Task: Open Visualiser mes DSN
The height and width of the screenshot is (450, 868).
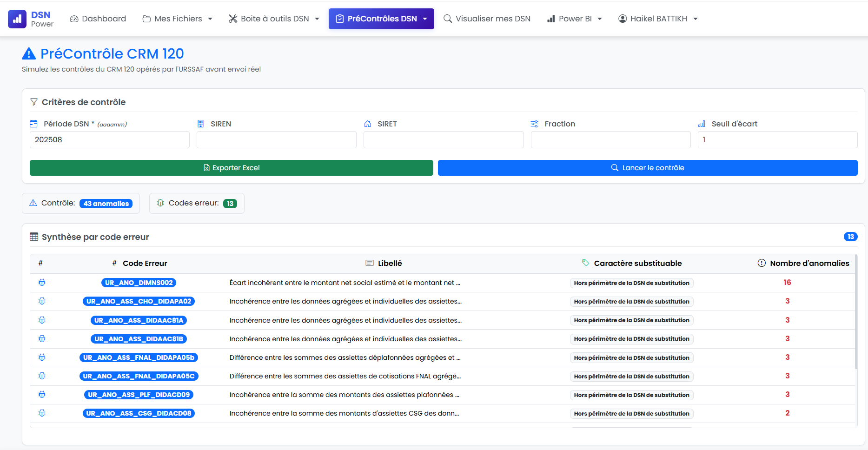Action: (x=487, y=19)
